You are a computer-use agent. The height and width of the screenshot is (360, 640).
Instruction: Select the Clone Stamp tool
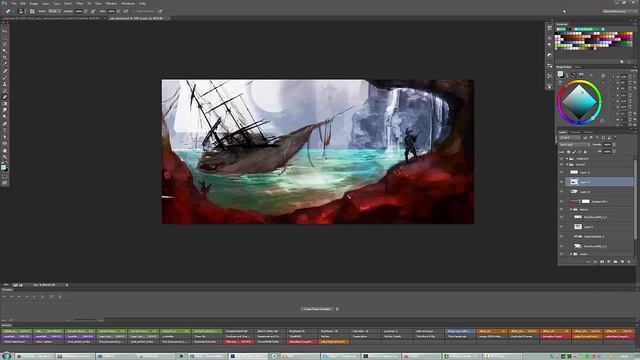point(5,84)
